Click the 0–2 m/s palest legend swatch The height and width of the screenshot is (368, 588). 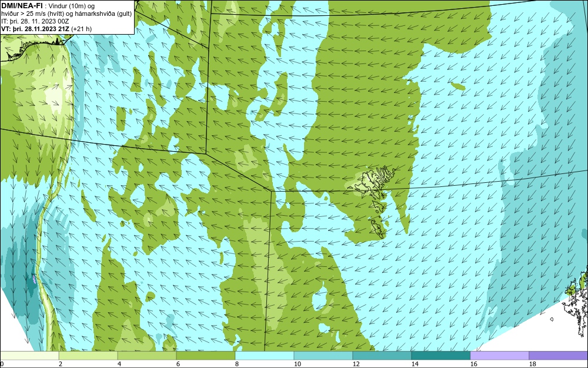point(29,355)
